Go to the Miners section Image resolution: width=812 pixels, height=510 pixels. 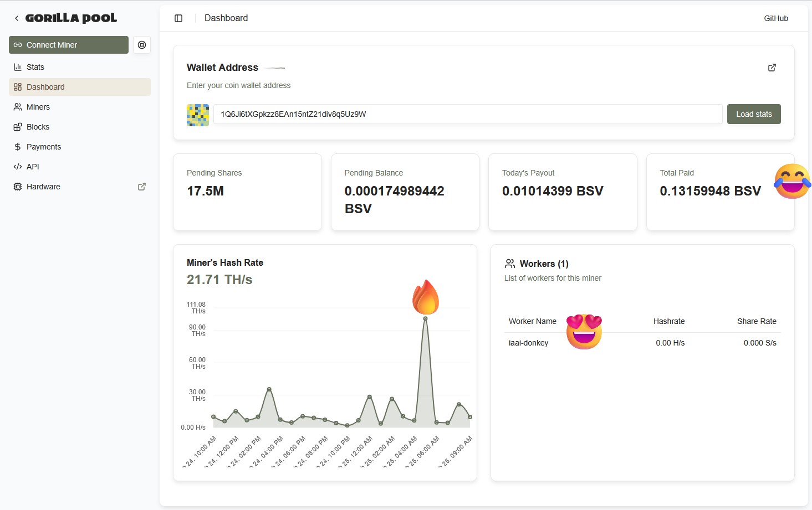80,107
